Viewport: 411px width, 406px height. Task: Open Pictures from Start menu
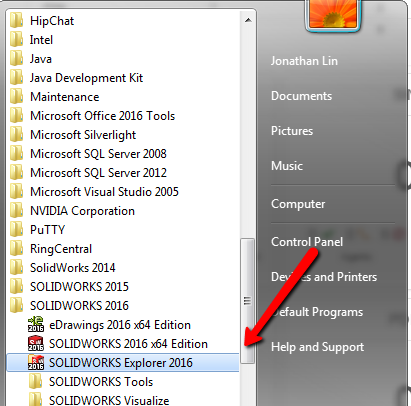[292, 131]
